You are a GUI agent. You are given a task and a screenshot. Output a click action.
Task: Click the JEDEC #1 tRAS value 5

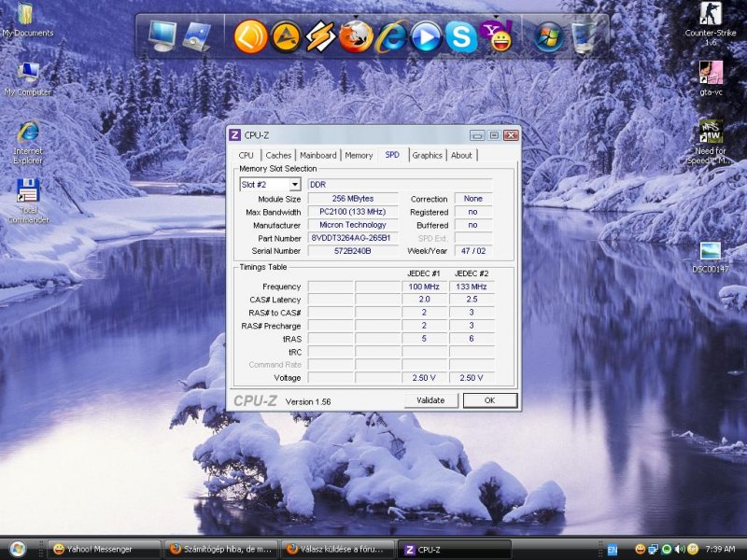point(424,339)
